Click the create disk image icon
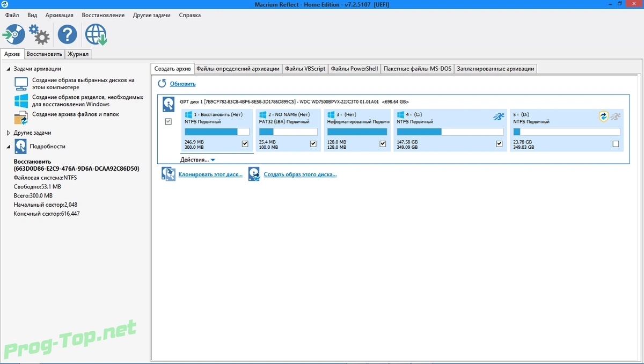 coord(254,174)
